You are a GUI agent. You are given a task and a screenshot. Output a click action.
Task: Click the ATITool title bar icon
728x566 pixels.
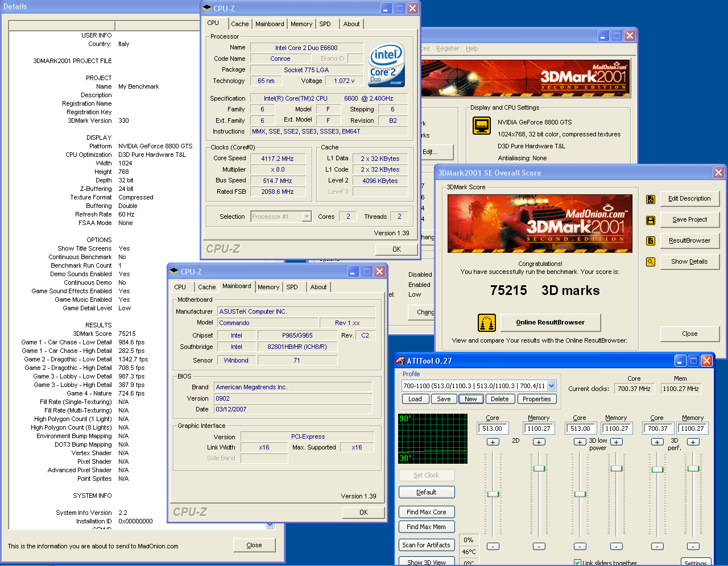[400, 361]
